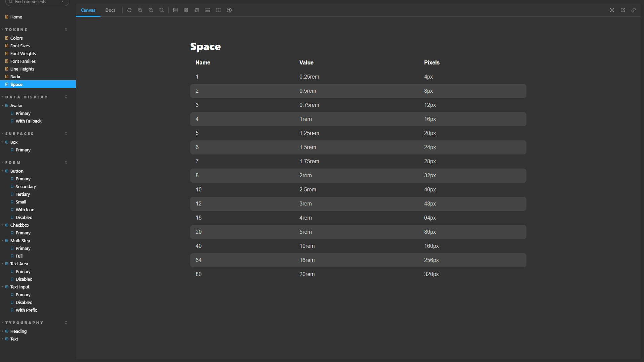Open the Font Weights tokens page
This screenshot has width=644, height=362.
pos(23,53)
